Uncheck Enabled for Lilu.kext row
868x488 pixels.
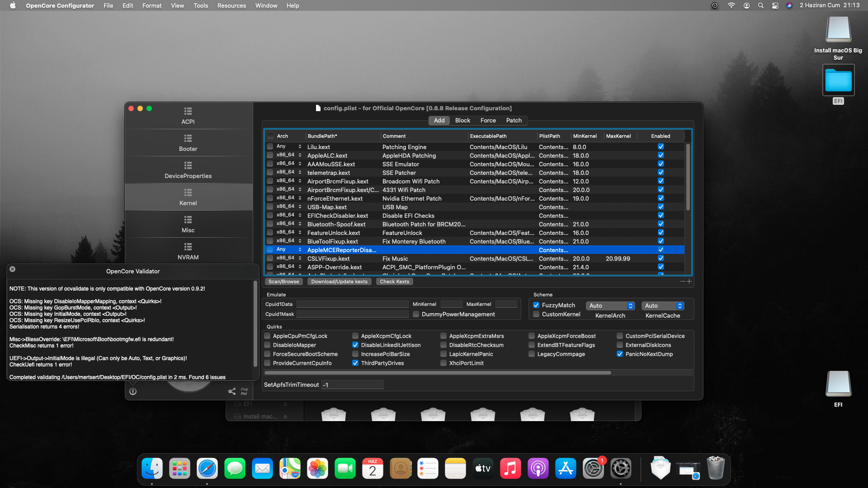point(661,147)
